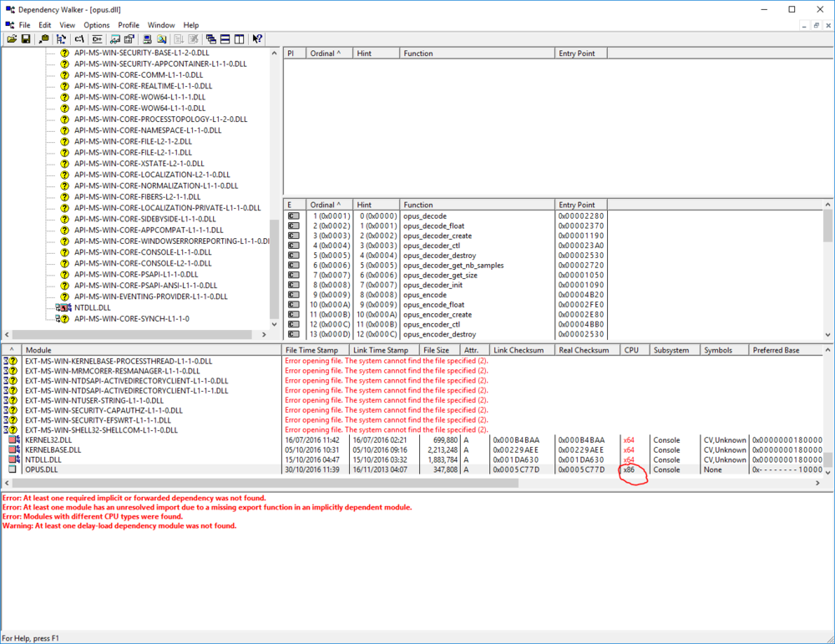Screen dimensions: 835x644
Task: Toggle the horizontal panes layout
Action: (225, 38)
